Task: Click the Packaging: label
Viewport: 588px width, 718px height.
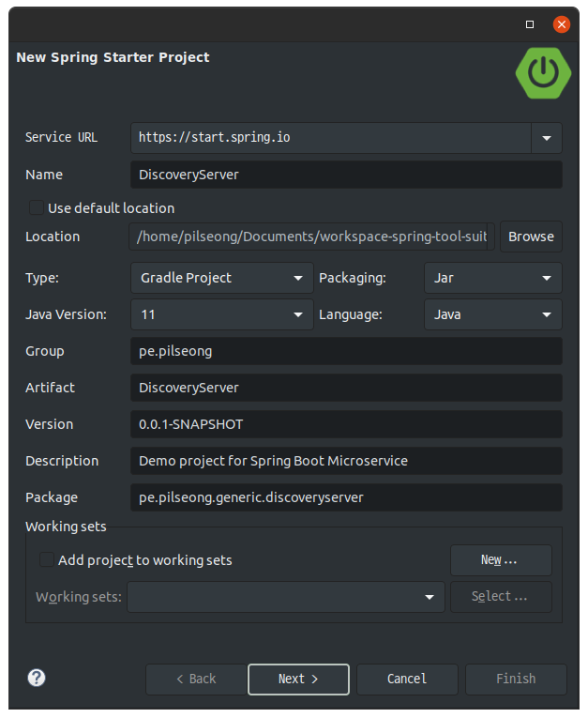Action: tap(353, 278)
